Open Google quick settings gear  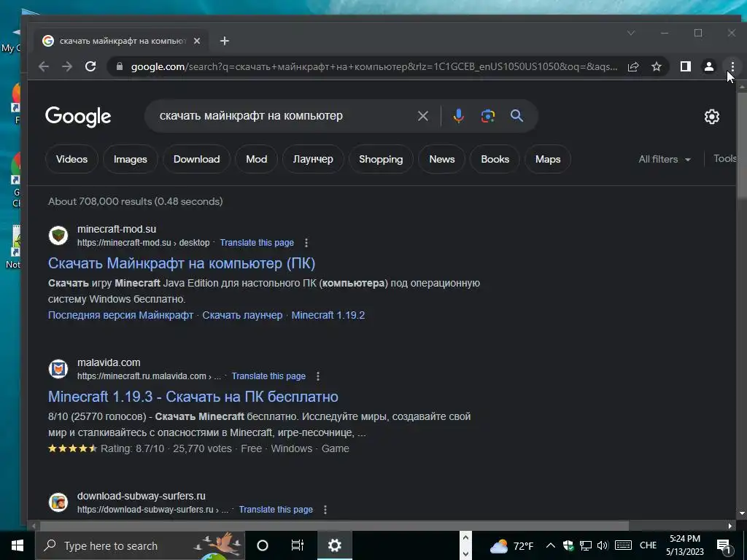[712, 117]
